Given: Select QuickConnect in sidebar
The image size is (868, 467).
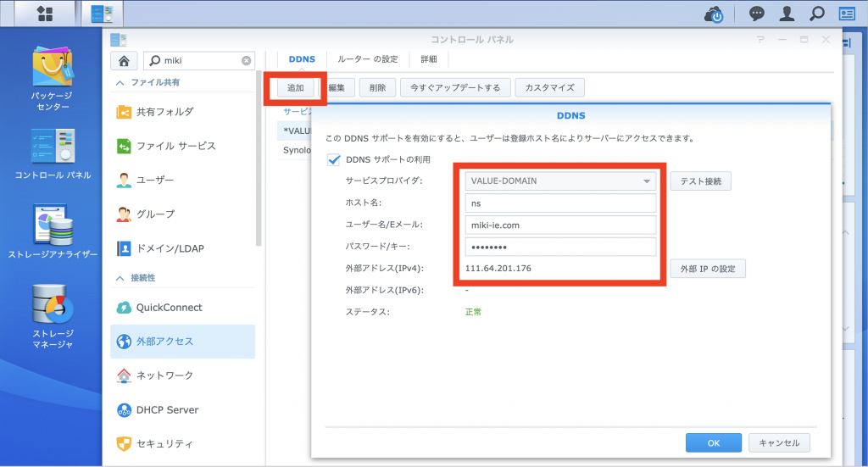Looking at the screenshot, I should point(169,308).
